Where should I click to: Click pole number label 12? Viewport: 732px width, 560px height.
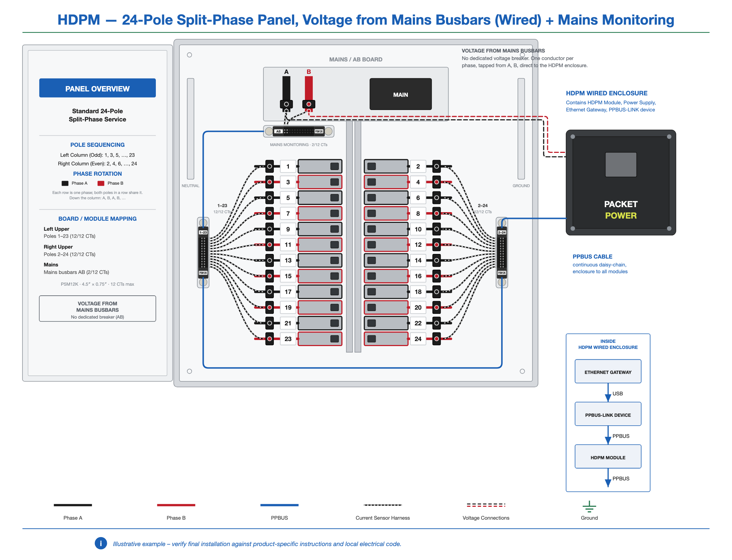coord(418,245)
